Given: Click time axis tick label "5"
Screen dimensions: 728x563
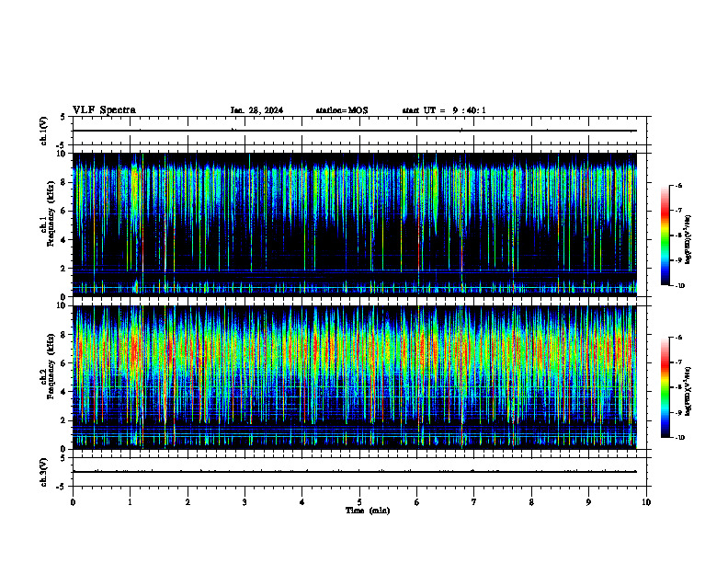Looking at the screenshot, I should [x=359, y=502].
